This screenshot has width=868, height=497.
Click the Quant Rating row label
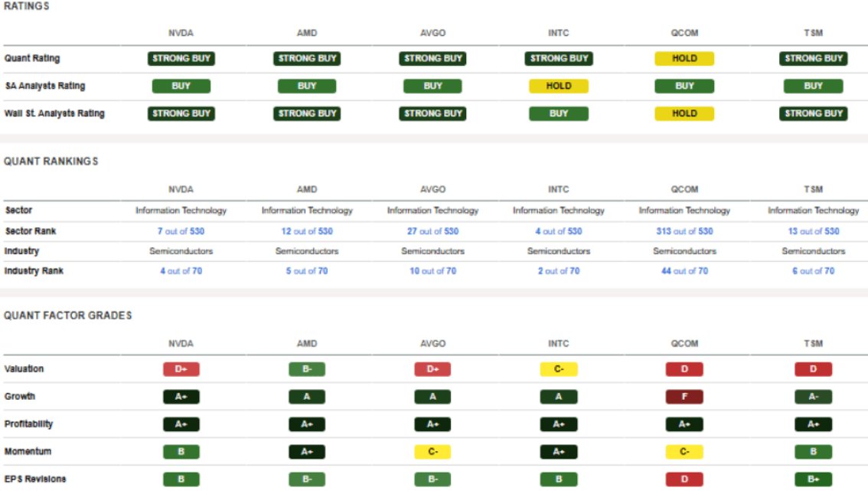pyautogui.click(x=32, y=58)
